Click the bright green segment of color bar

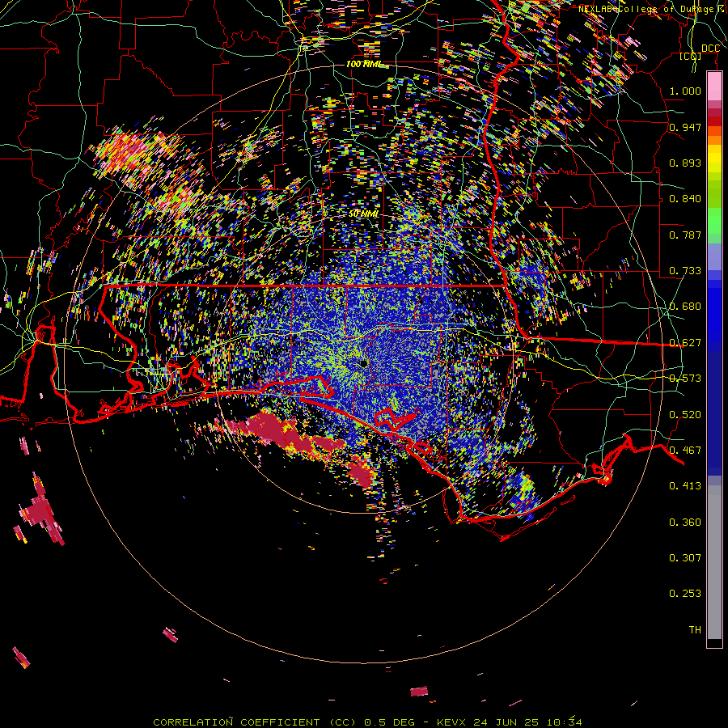tap(714, 221)
